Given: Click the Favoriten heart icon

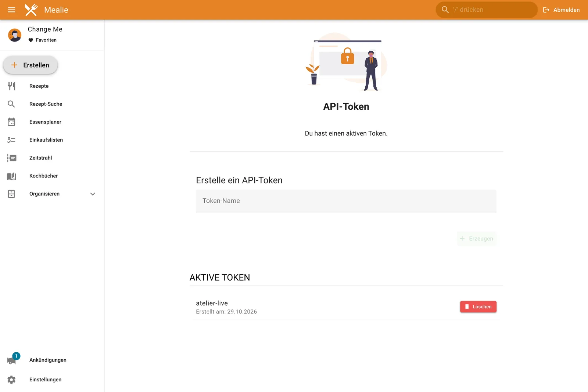Looking at the screenshot, I should [x=31, y=40].
